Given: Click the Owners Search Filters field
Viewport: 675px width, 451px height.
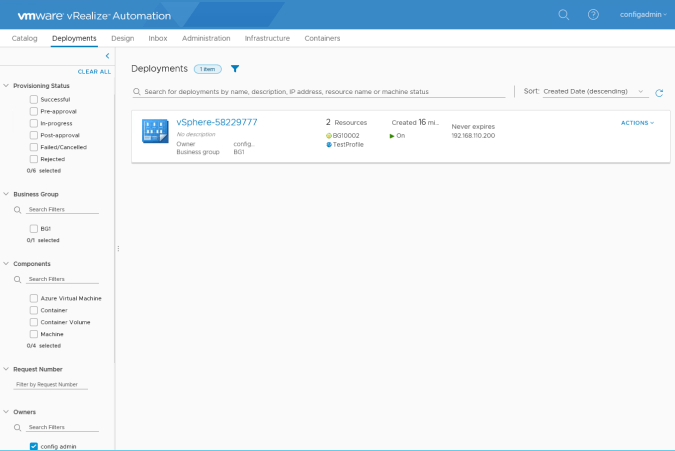Looking at the screenshot, I should 62,427.
